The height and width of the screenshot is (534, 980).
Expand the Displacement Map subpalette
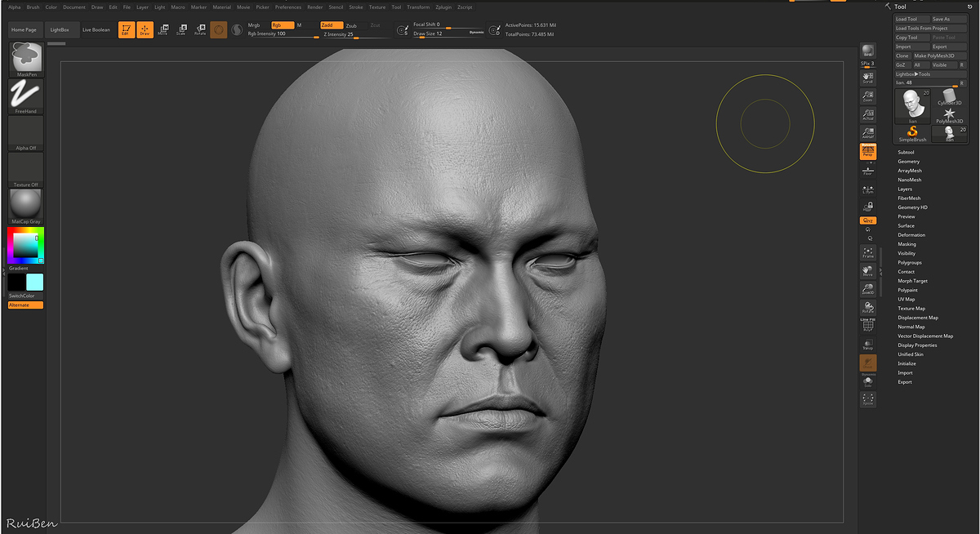(x=918, y=318)
